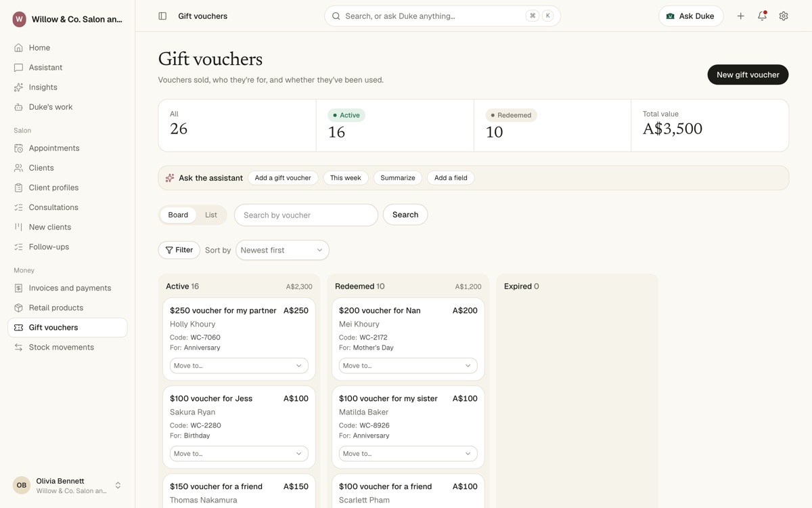Screen dimensions: 812x508
Task: Click the Client profiles clipboard icon
Action: tap(18, 188)
